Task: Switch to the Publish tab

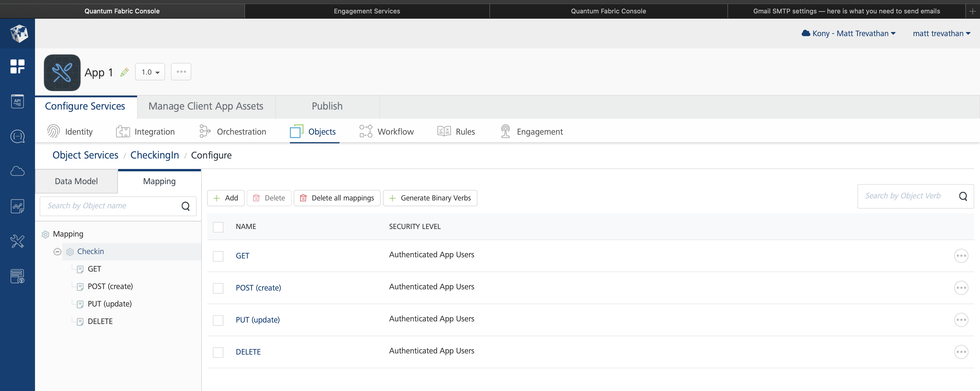Action: tap(327, 105)
